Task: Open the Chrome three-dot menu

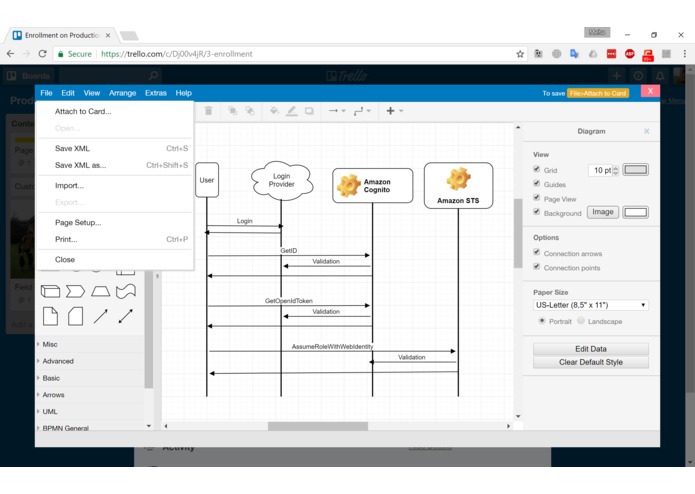Action: 684,54
